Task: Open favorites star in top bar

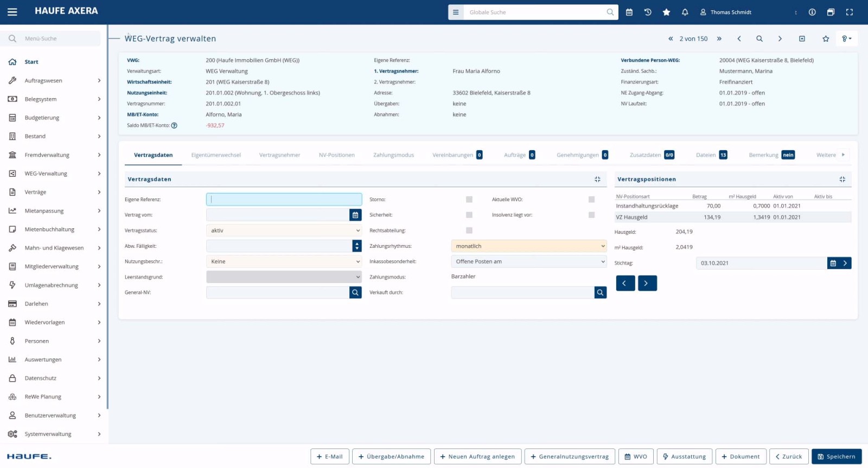Action: click(666, 12)
